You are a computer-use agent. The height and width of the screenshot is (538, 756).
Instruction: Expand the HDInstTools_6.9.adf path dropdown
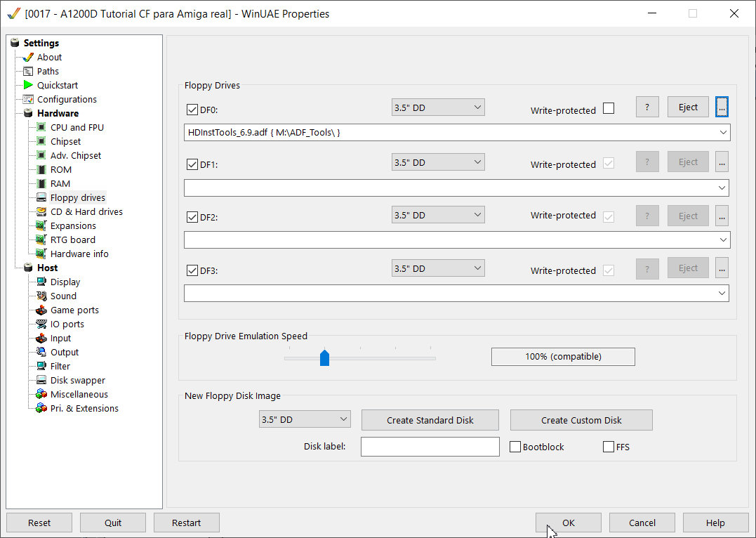[723, 132]
